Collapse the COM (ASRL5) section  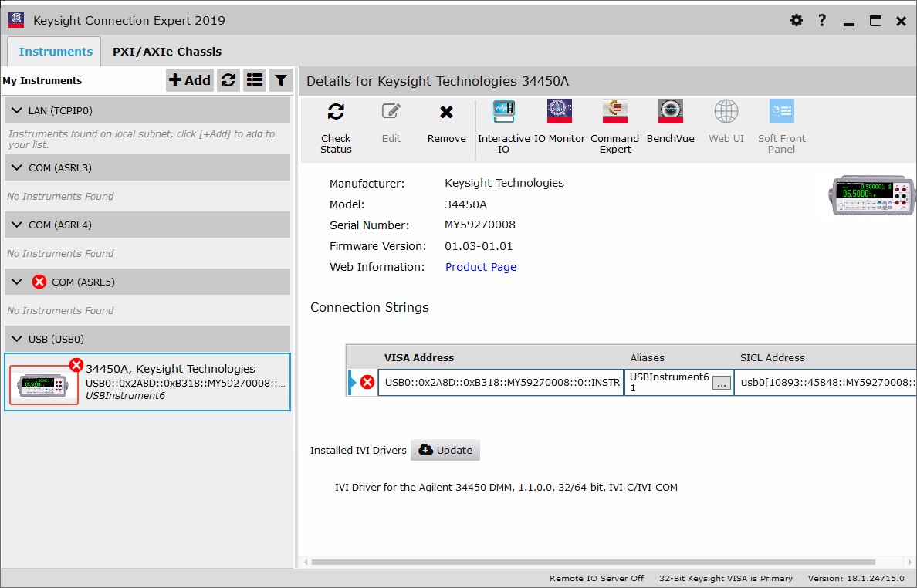[x=17, y=282]
